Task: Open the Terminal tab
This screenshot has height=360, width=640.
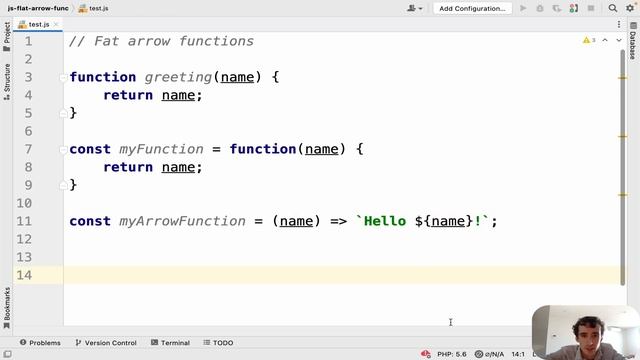Action: [x=170, y=343]
